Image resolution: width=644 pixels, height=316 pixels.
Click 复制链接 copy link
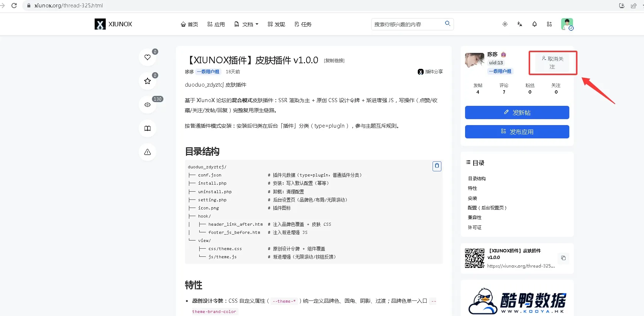[x=334, y=61]
